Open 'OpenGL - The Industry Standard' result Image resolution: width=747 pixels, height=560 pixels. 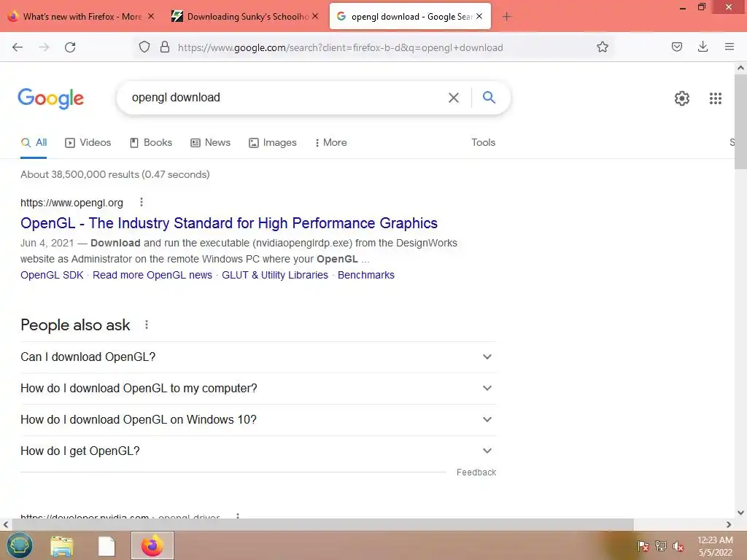(229, 223)
